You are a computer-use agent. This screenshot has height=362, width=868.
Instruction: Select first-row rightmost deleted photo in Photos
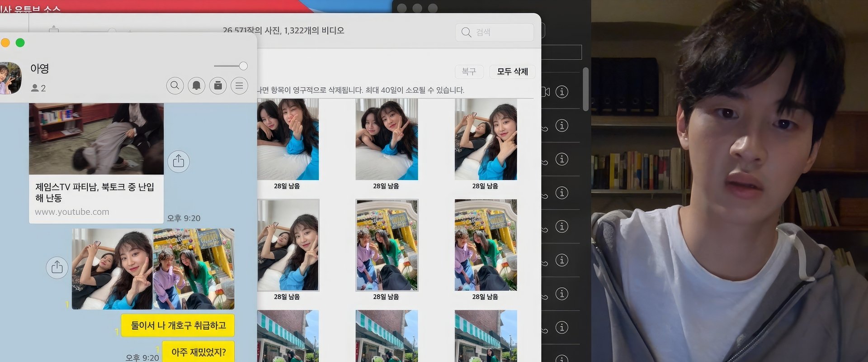(486, 139)
